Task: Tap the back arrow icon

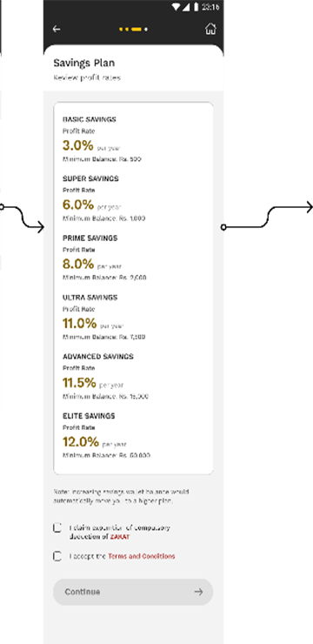Action: pyautogui.click(x=57, y=30)
